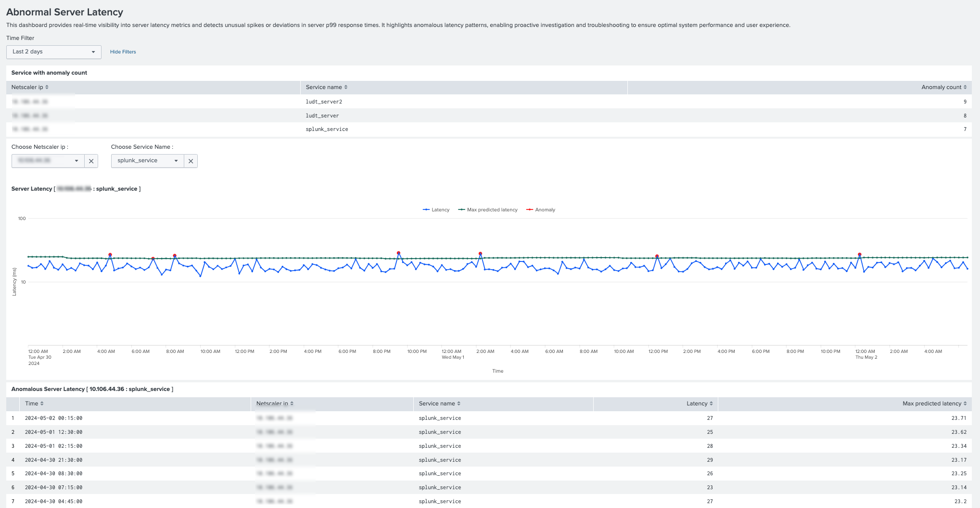
Task: Click max predicted latency value 23.71
Action: pos(959,418)
